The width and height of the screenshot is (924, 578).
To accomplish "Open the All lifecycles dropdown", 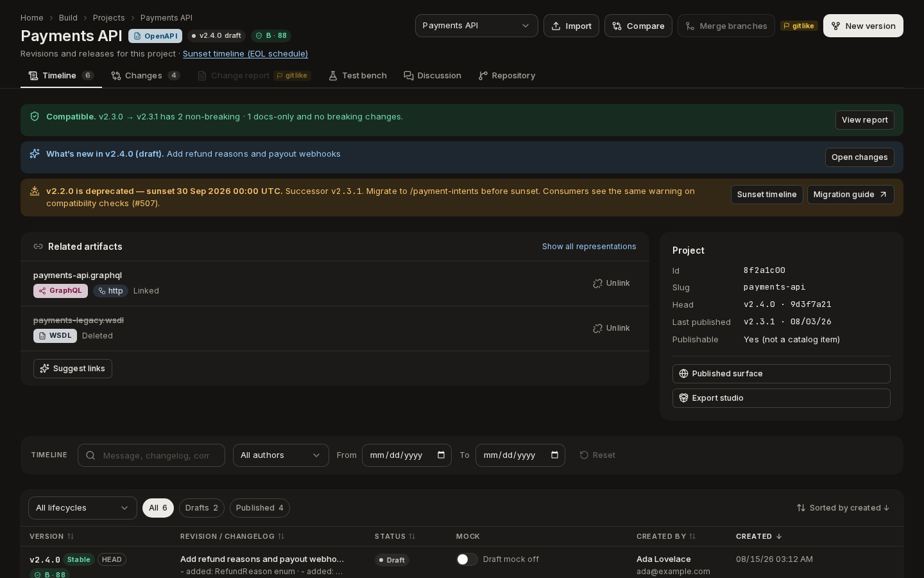I will 83,508.
